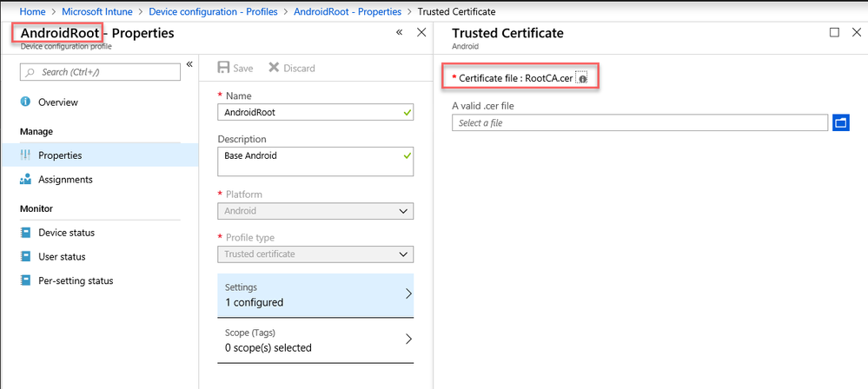Go to Overview in the sidebar
Image resolution: width=868 pixels, height=389 pixels.
pos(58,102)
